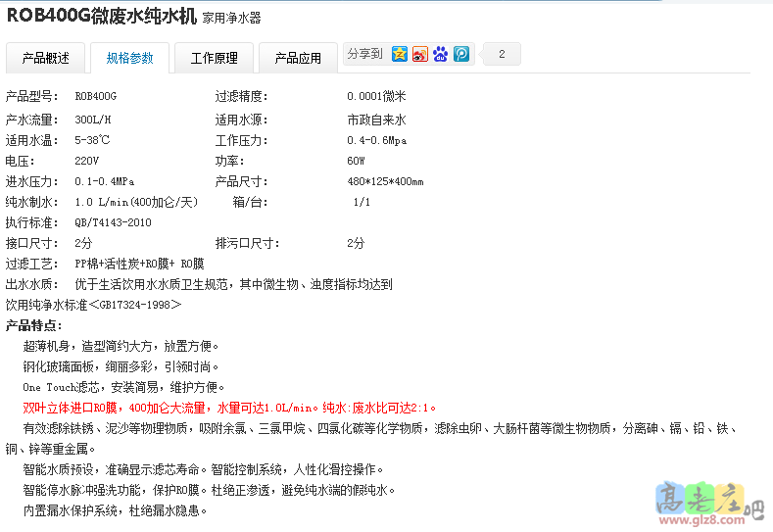Click the 排污口尺寸 label
This screenshot has width=773, height=532.
[248, 243]
